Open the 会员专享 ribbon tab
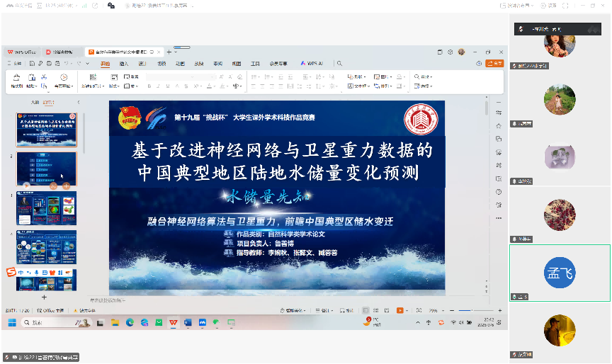The height and width of the screenshot is (364, 612). [x=278, y=64]
